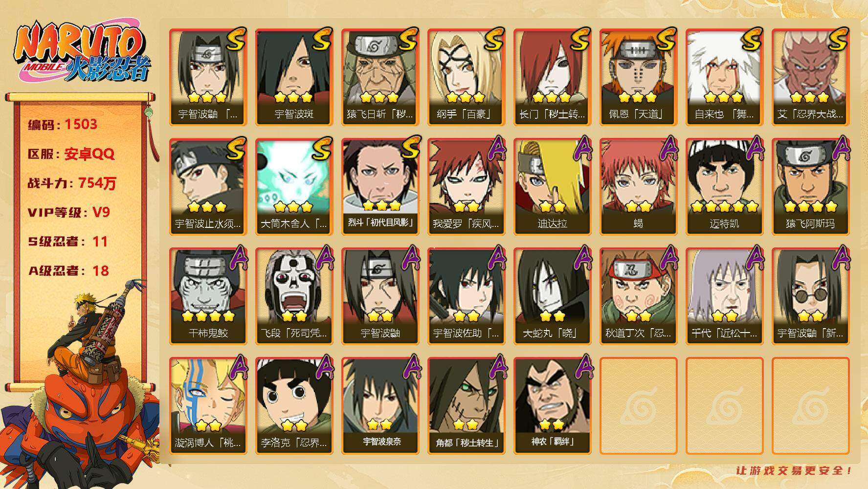This screenshot has width=868, height=489.
Task: Choose the 蝎 character portrait
Action: point(638,186)
